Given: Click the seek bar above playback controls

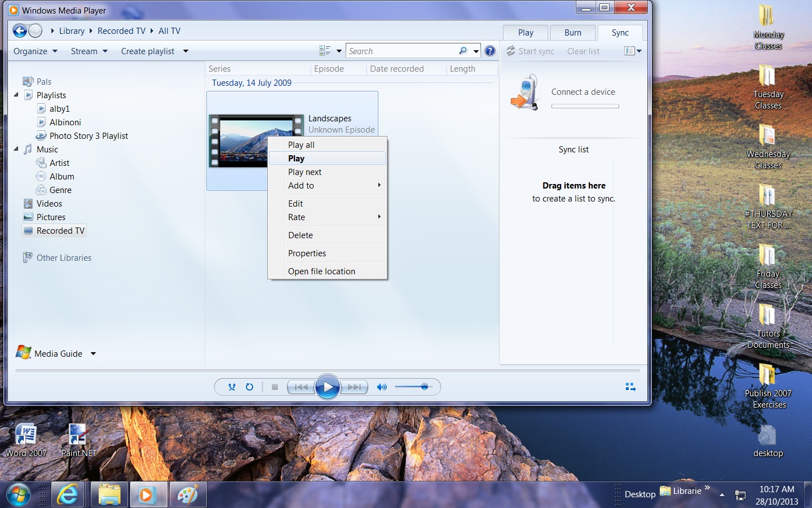Looking at the screenshot, I should (327, 371).
